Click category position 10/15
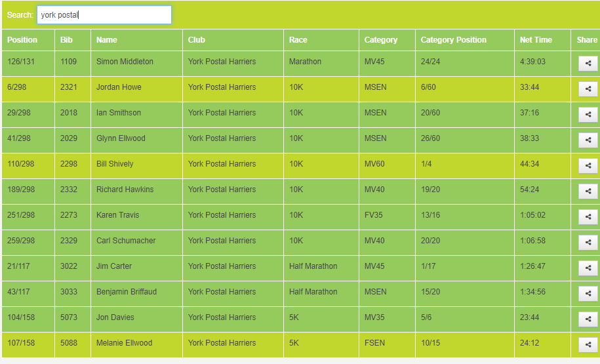Image resolution: width=600 pixels, height=364 pixels. [x=430, y=343]
